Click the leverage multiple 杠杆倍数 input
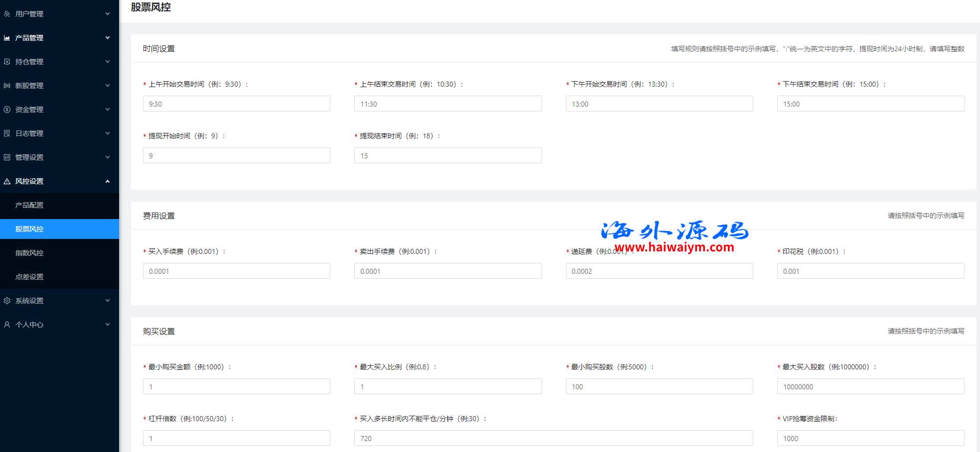This screenshot has height=452, width=980. click(236, 438)
